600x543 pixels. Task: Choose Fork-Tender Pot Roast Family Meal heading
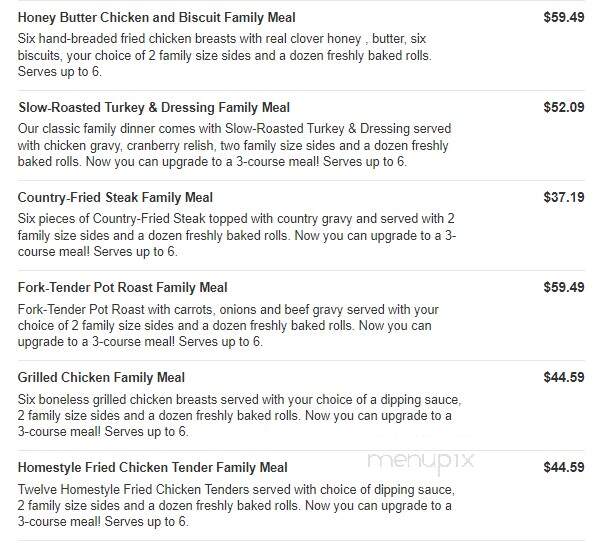point(122,287)
